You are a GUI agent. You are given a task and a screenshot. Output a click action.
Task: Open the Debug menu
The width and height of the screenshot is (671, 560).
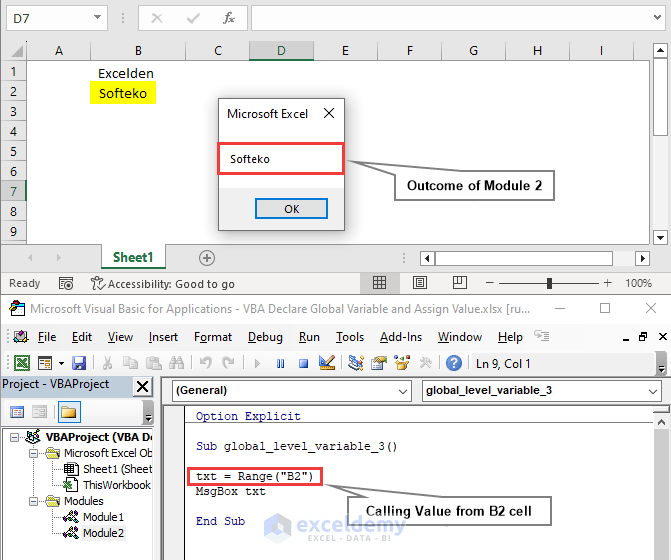click(265, 337)
